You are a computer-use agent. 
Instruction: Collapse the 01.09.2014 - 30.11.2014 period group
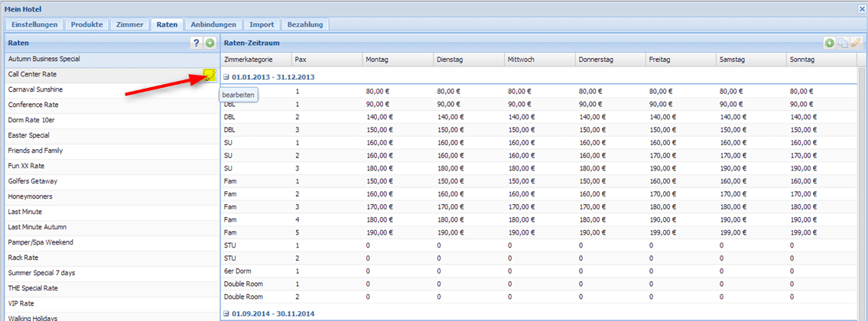[x=227, y=313]
